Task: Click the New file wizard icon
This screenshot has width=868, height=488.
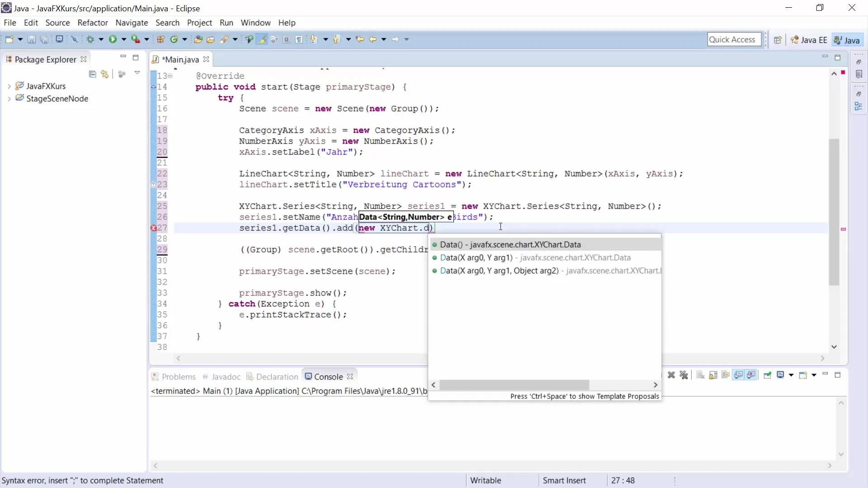Action: [x=9, y=39]
